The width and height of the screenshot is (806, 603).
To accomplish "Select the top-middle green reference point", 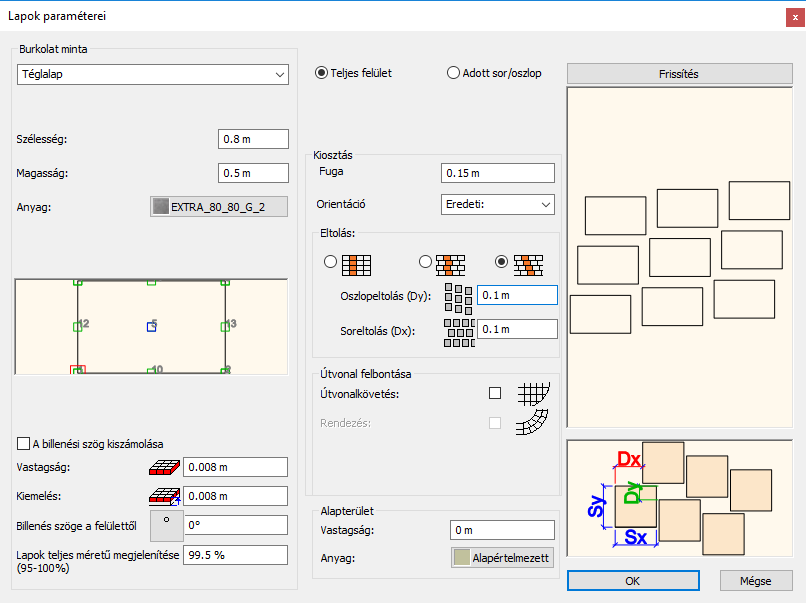I will pos(152,282).
